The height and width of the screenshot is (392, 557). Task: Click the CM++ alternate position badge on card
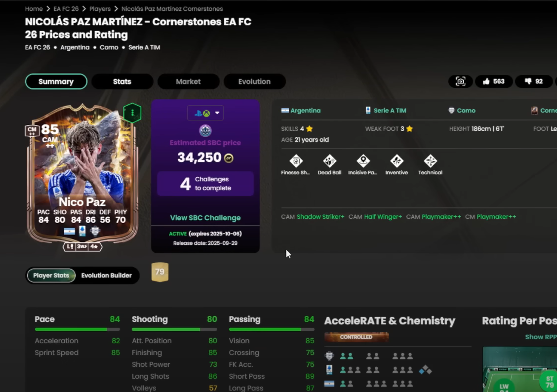[32, 131]
